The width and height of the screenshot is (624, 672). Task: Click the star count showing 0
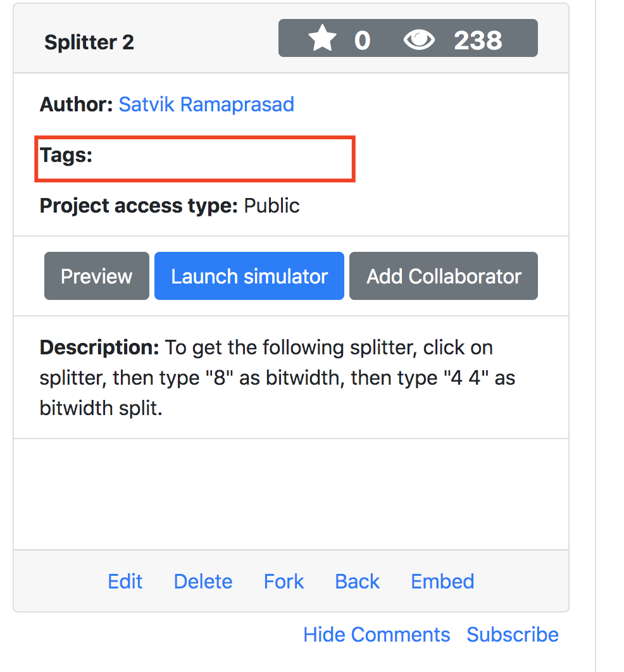(362, 37)
